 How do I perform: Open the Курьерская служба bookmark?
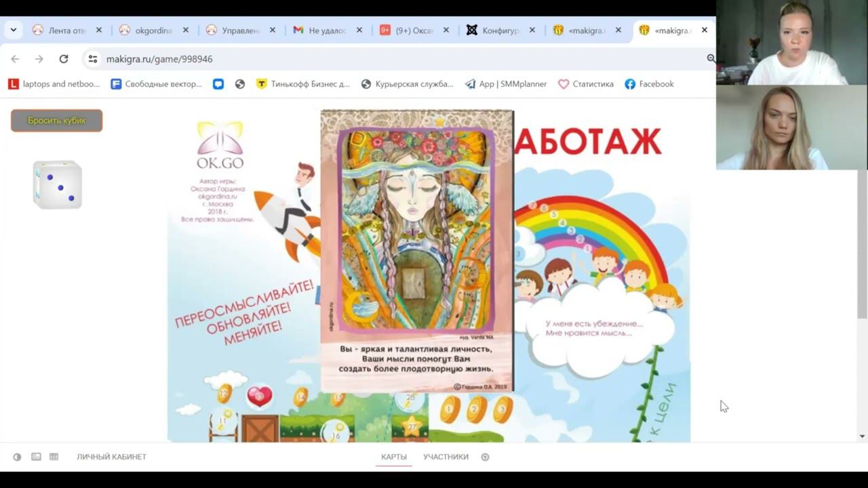tap(407, 84)
